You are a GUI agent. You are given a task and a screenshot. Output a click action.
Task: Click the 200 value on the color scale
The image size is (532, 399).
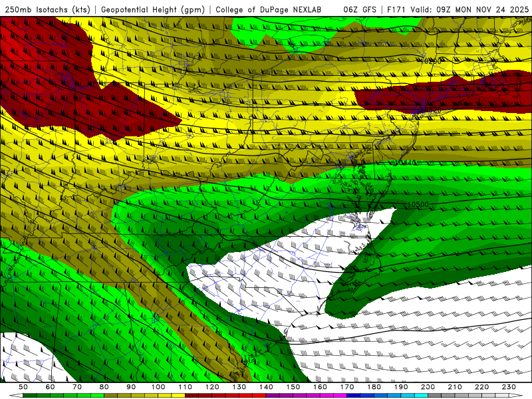tap(428, 387)
